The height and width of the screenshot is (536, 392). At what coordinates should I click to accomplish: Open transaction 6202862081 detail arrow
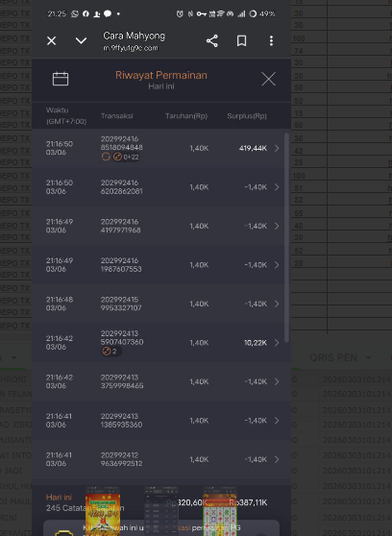pyautogui.click(x=277, y=187)
